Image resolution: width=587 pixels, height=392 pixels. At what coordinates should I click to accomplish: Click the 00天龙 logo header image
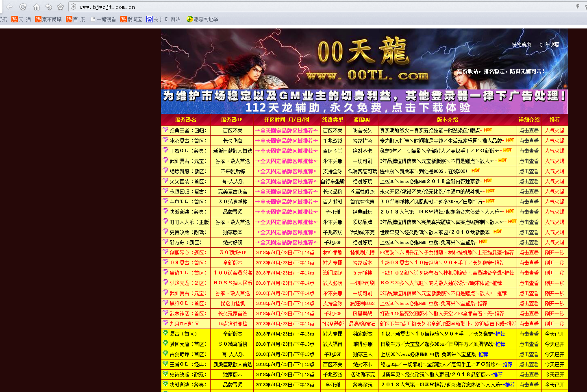tap(364, 59)
